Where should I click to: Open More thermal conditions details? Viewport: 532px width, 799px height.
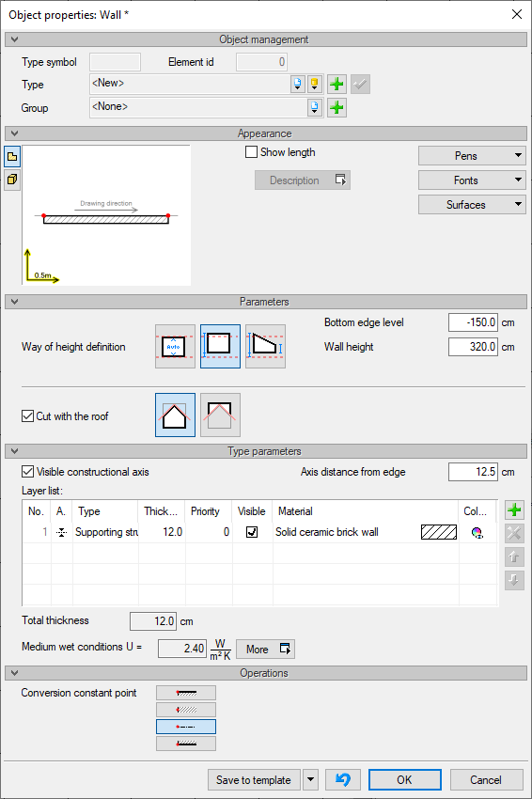coord(265,650)
